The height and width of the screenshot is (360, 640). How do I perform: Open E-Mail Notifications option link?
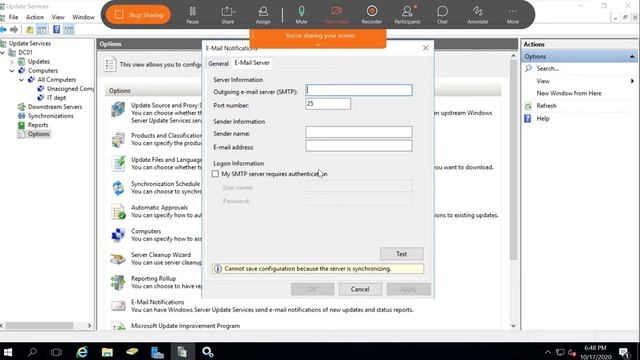pyautogui.click(x=158, y=302)
